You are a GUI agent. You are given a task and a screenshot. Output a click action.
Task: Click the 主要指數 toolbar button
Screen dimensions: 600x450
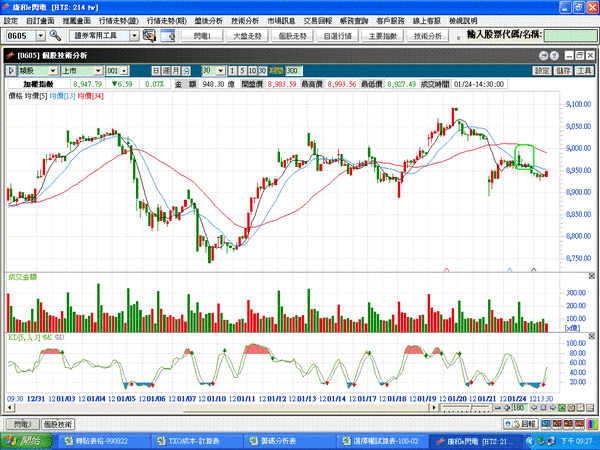(383, 36)
